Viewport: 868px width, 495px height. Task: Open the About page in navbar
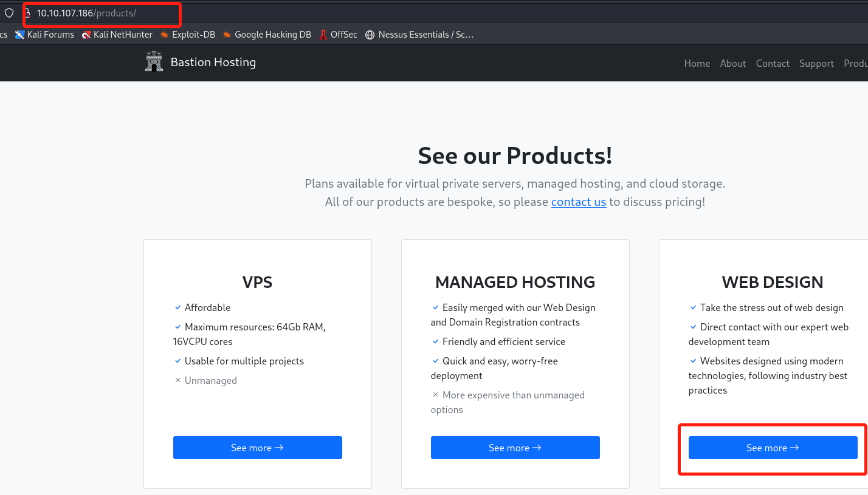click(x=732, y=63)
